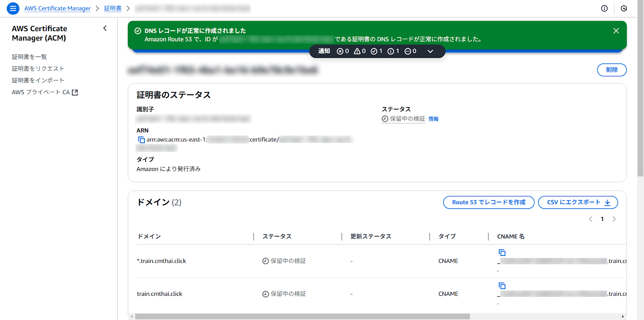Go to the previous page of domains
The image size is (644, 320).
[591, 219]
